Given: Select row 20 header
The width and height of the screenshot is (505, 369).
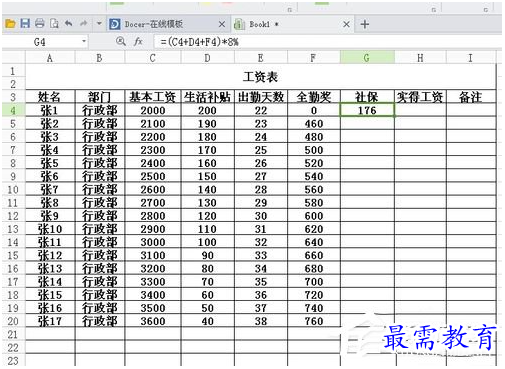Looking at the screenshot, I should [x=13, y=321].
